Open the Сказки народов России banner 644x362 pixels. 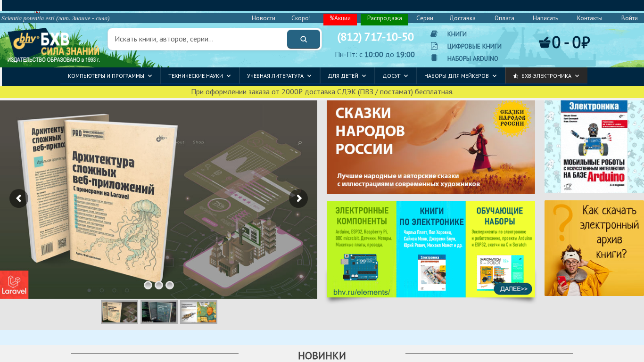(431, 147)
